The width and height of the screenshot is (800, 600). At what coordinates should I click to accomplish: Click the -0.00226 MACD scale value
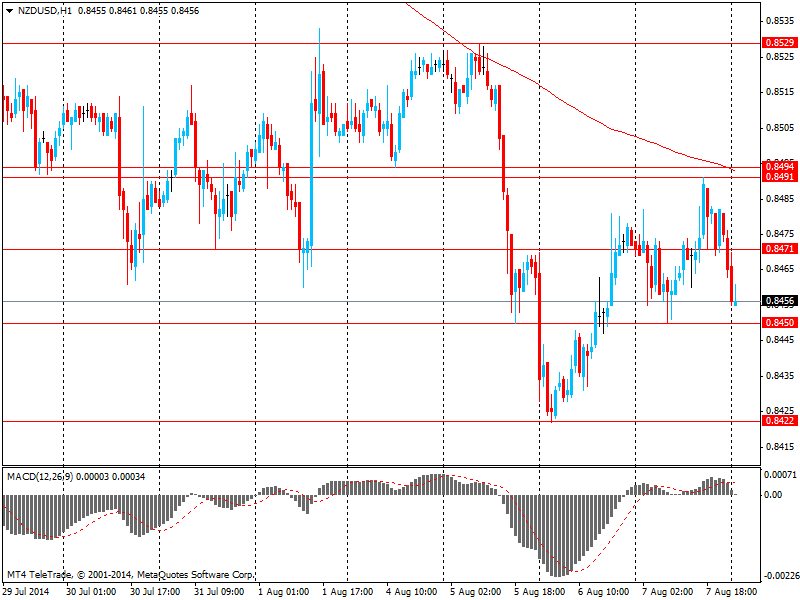[x=779, y=575]
